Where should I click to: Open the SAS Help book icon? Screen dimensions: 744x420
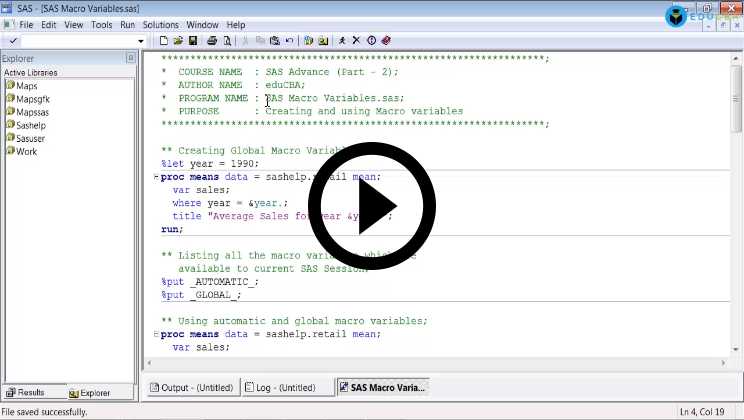(x=386, y=41)
